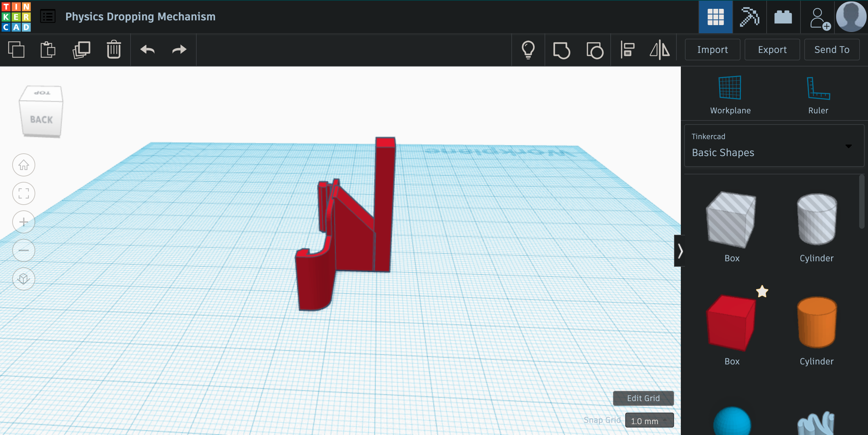The height and width of the screenshot is (435, 868).
Task: Click the Group shapes icon
Action: point(561,50)
